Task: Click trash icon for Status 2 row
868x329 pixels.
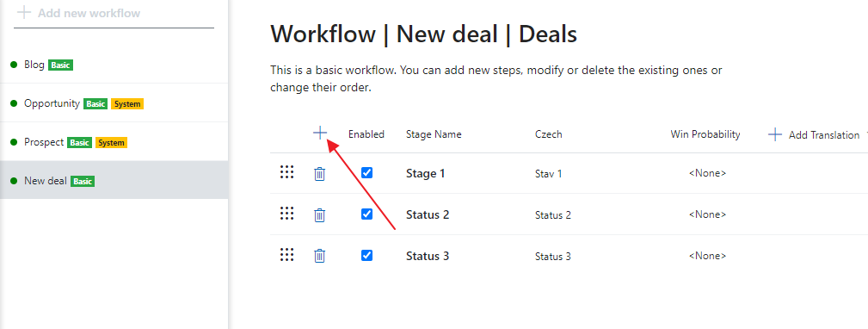Action: pos(319,215)
